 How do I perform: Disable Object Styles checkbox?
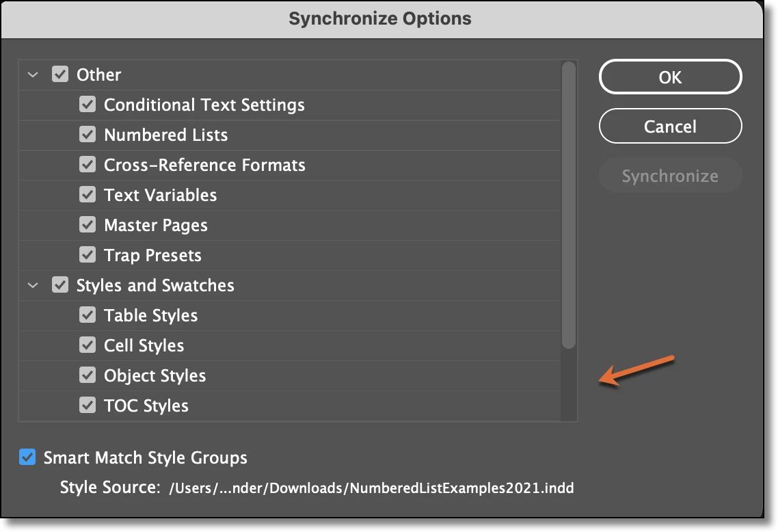(88, 375)
